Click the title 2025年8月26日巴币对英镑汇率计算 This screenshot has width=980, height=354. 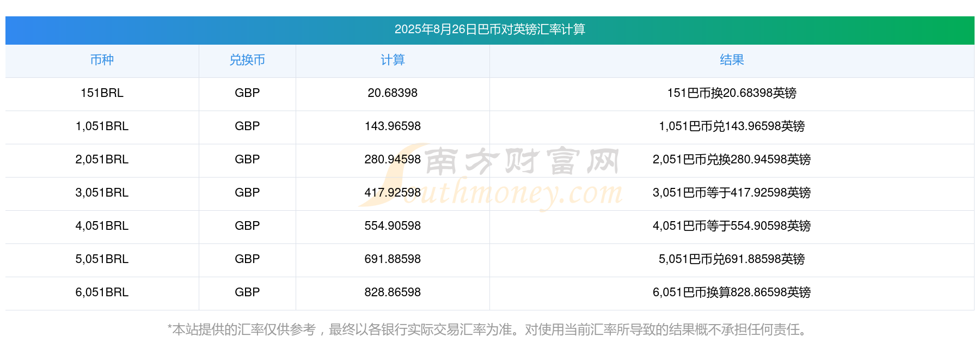click(x=489, y=29)
